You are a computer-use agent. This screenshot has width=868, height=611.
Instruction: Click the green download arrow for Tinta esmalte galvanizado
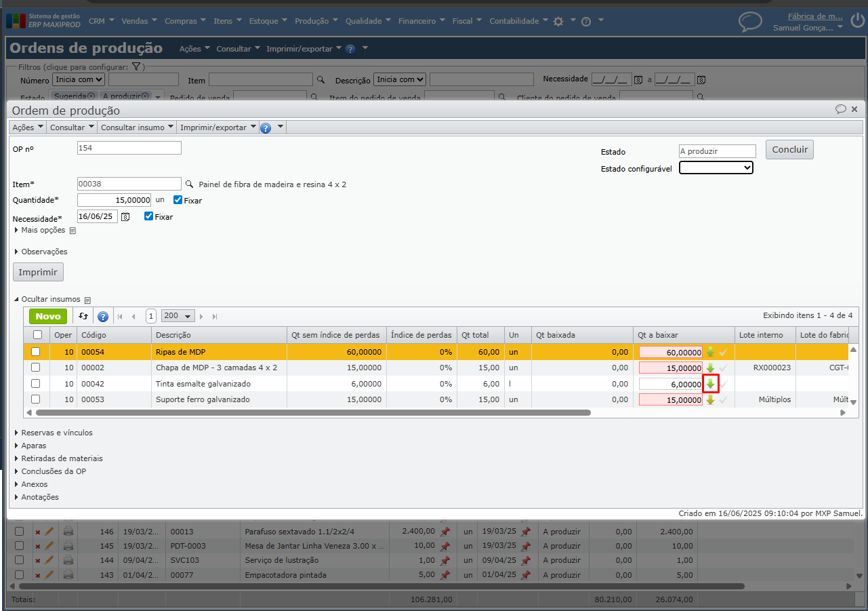pyautogui.click(x=710, y=384)
